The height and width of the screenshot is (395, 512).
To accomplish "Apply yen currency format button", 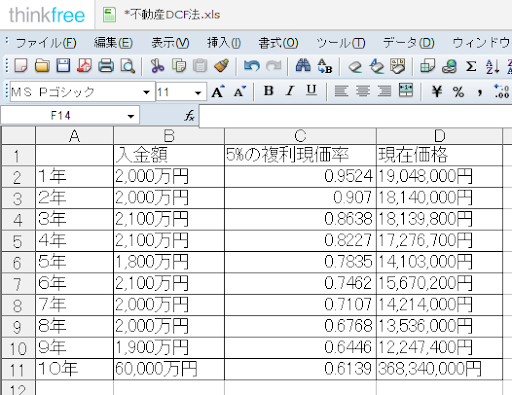I will [x=437, y=91].
